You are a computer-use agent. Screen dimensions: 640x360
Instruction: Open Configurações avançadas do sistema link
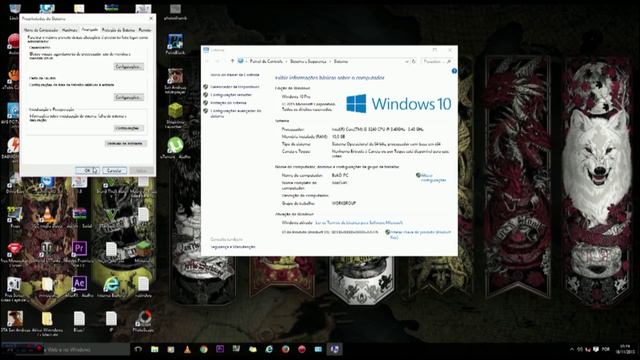pos(236,113)
